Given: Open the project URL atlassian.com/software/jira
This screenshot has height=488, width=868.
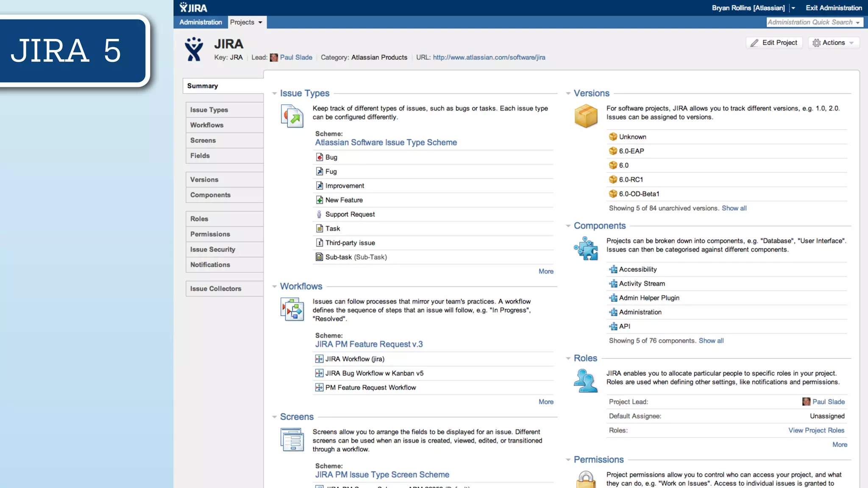Looking at the screenshot, I should (489, 58).
